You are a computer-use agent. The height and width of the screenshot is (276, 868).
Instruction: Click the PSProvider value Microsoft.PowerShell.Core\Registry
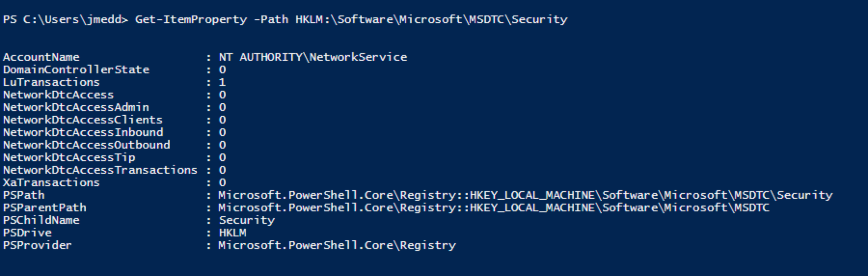(x=337, y=245)
